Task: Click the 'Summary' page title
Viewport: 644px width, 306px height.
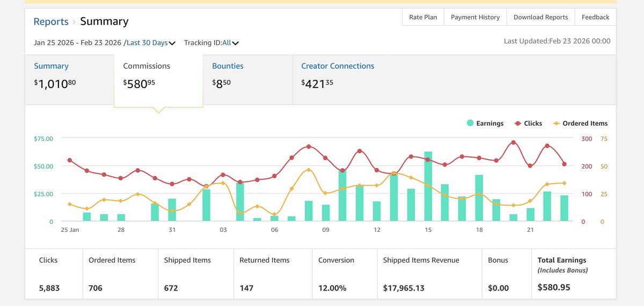Action: coord(104,21)
